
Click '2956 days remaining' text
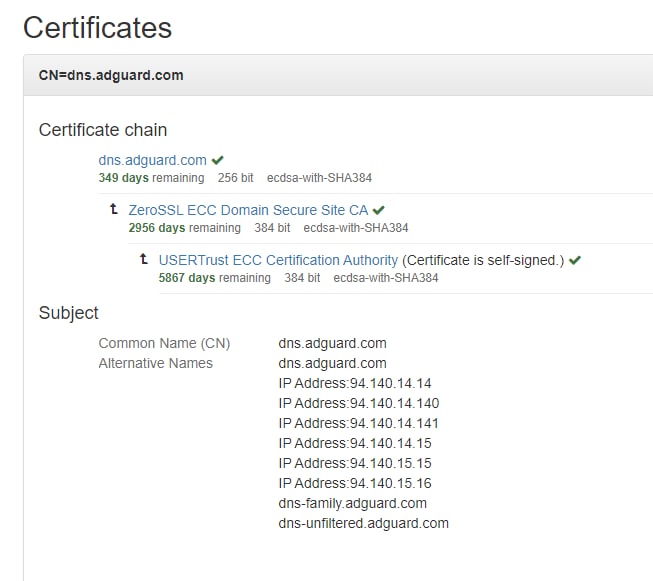tap(184, 228)
